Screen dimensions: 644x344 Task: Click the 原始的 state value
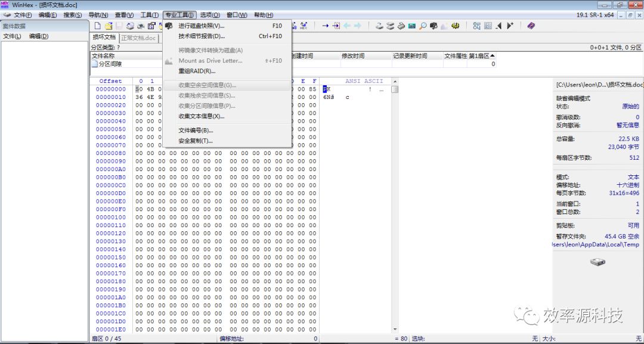tap(630, 106)
